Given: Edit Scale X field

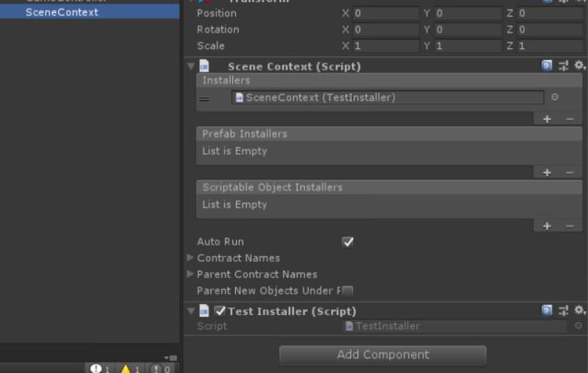Looking at the screenshot, I should (x=385, y=46).
